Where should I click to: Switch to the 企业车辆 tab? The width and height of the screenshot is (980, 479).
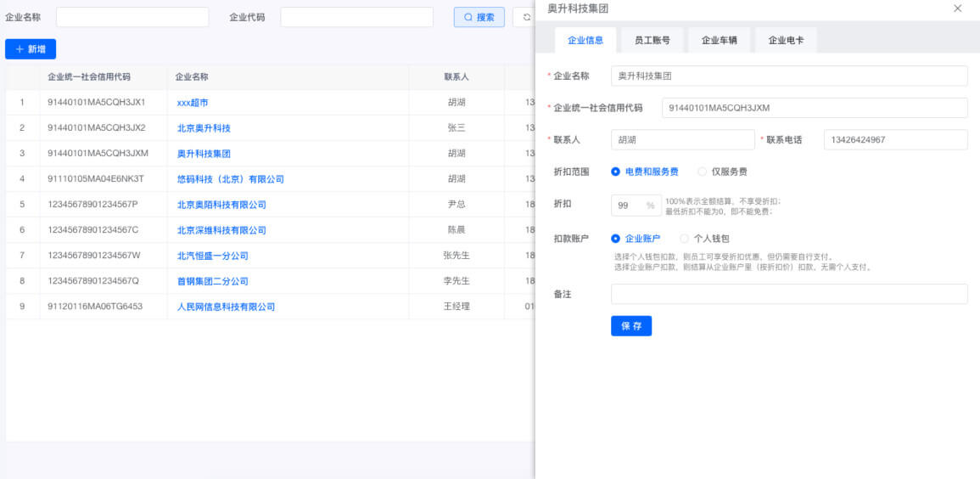[x=719, y=40]
